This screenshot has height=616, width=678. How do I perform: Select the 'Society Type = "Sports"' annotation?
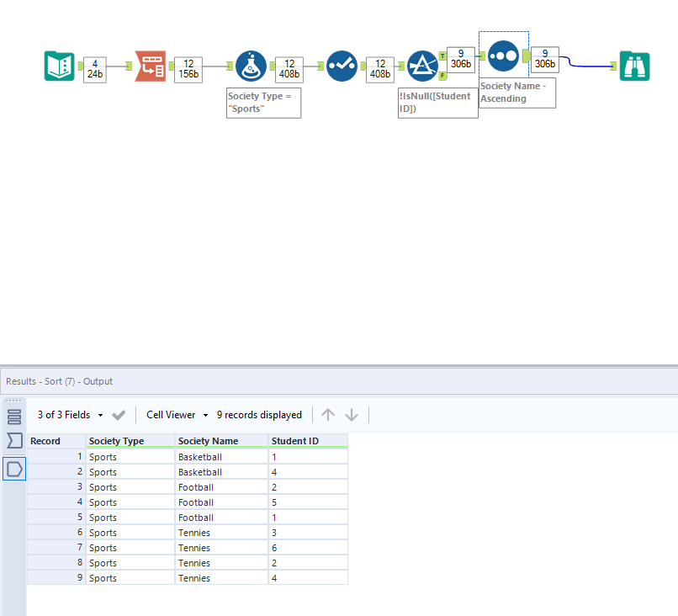pos(264,103)
